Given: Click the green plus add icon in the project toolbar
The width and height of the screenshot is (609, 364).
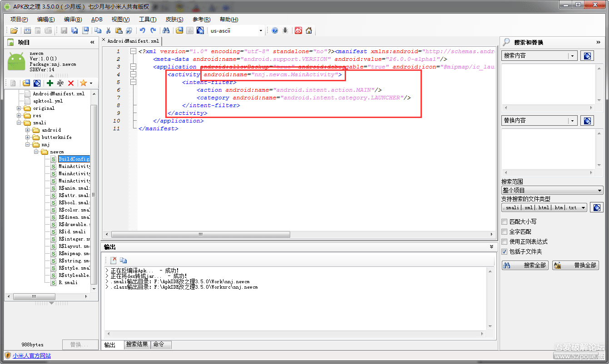Looking at the screenshot, I should 50,83.
